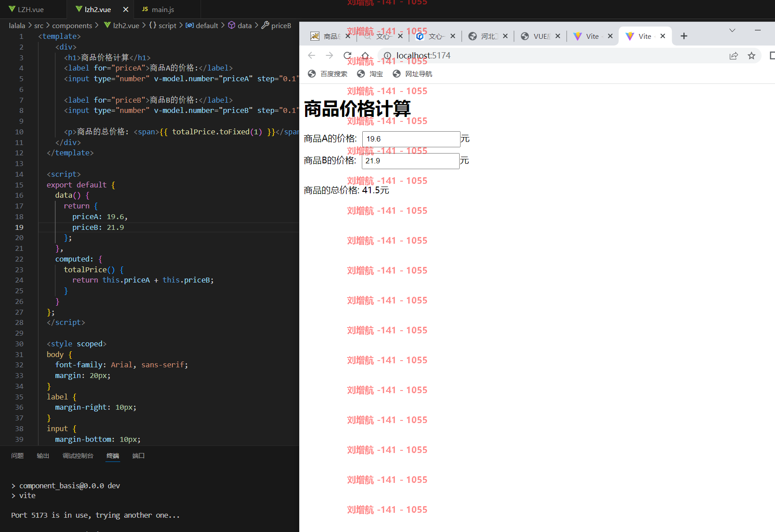Click the <style scoped> line
Image resolution: width=775 pixels, height=532 pixels.
(76, 344)
